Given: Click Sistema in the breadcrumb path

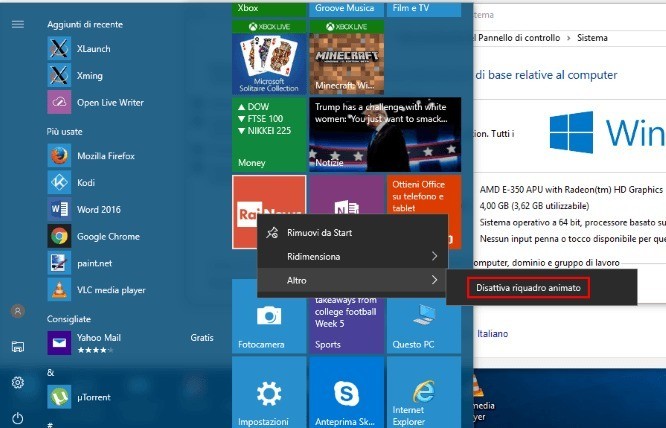Looking at the screenshot, I should (592, 38).
